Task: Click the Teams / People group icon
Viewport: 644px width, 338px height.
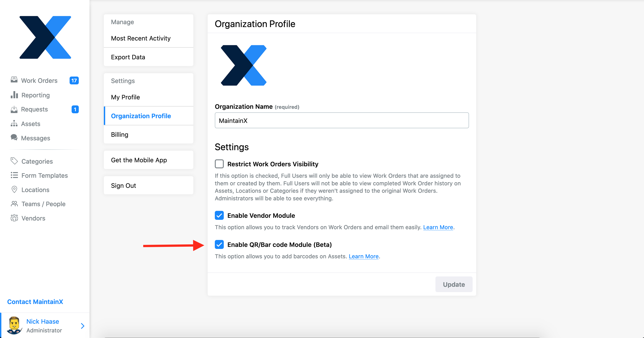Action: (14, 204)
